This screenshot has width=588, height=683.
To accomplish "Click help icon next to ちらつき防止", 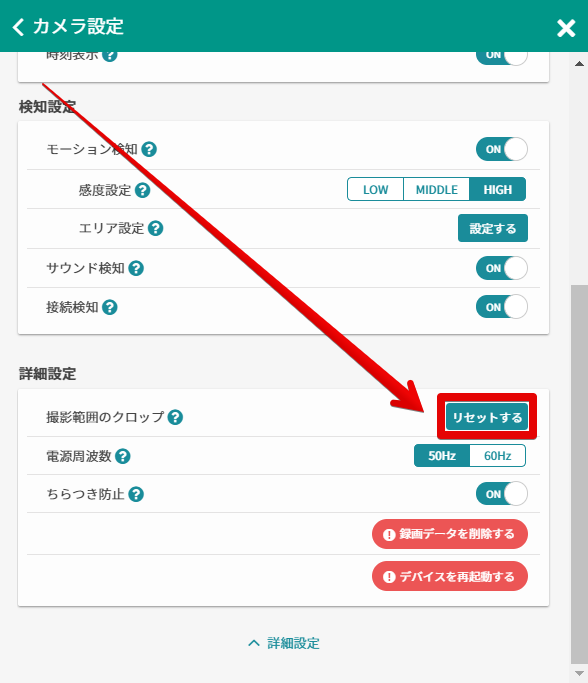I will point(136,494).
